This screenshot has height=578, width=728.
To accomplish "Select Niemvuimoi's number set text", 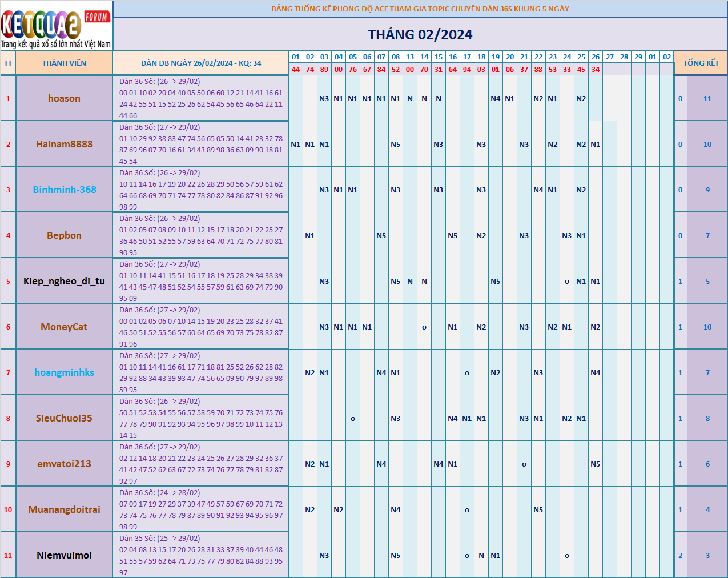I will coord(200,555).
